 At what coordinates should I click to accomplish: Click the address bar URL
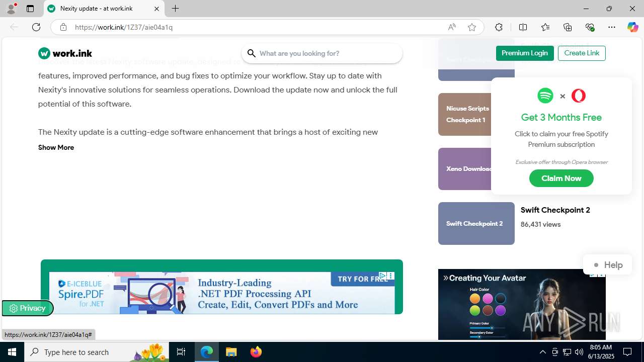coord(124,27)
